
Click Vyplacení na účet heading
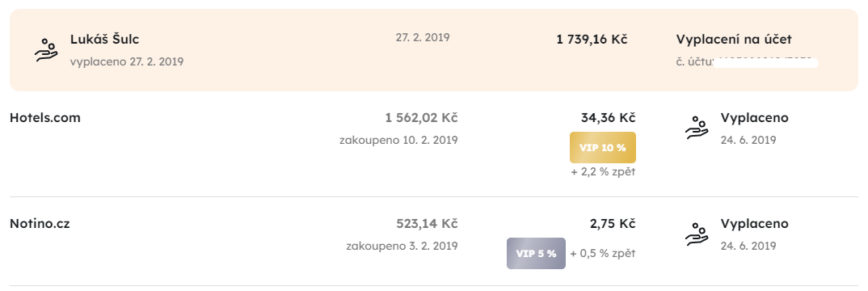(734, 40)
